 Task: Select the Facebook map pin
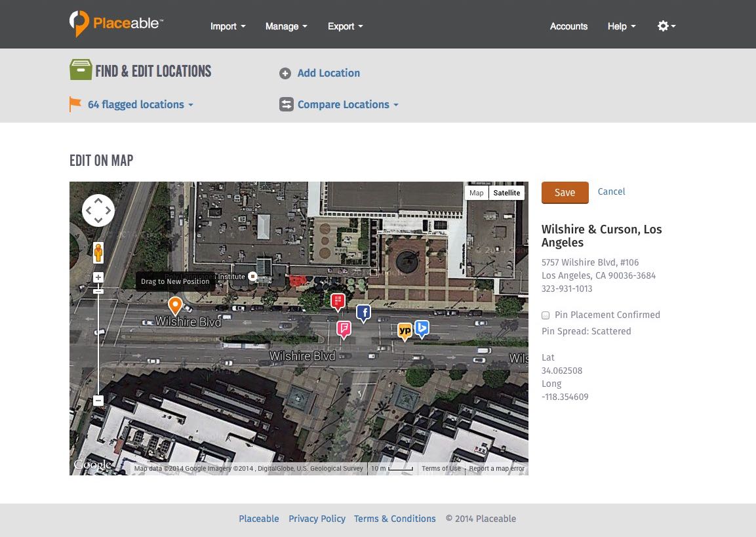click(363, 313)
